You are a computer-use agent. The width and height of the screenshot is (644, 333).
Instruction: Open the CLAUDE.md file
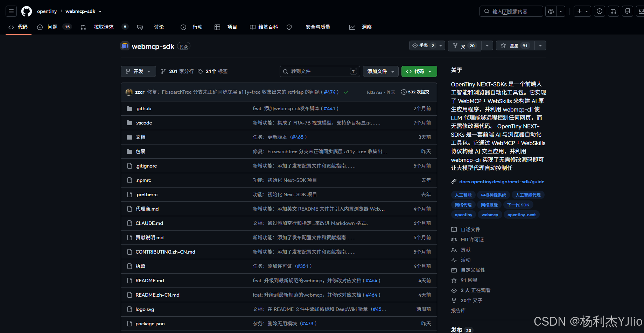point(149,223)
